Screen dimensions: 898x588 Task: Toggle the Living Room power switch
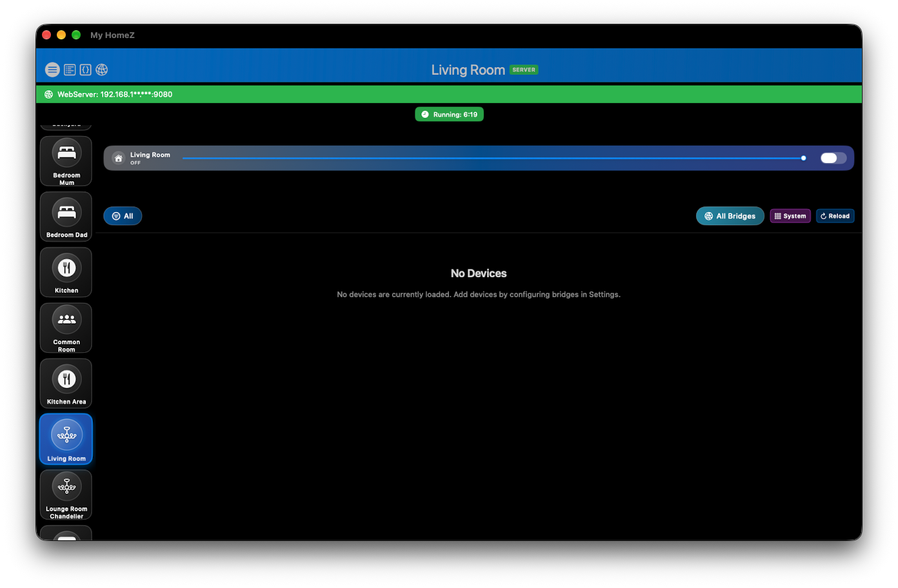click(833, 158)
